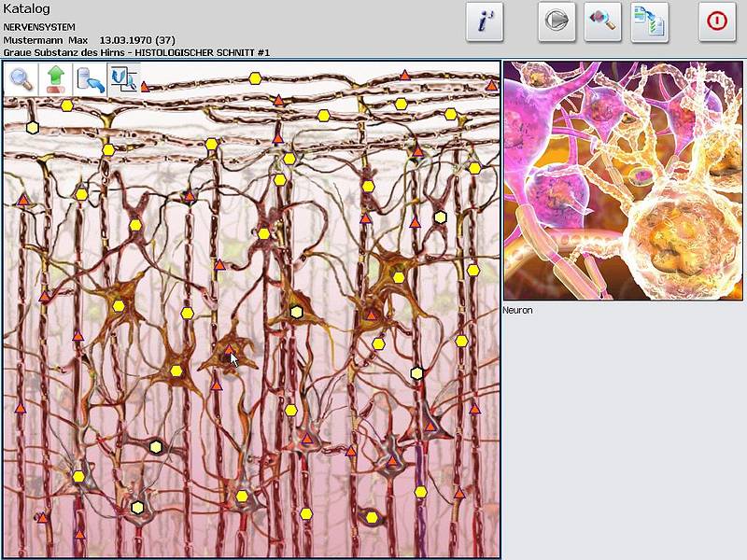Image resolution: width=747 pixels, height=560 pixels.
Task: Click the red triangle marker in the bottom-left corner
Action: click(x=42, y=517)
